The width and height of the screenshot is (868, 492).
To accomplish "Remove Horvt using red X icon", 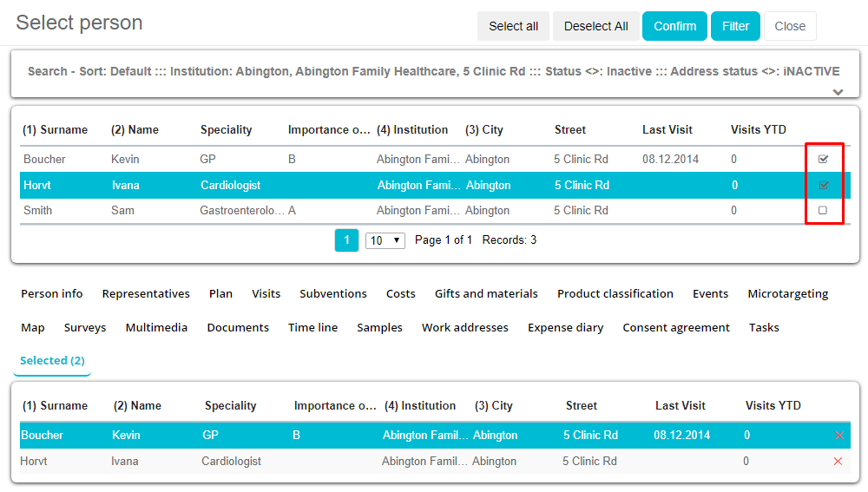I will [838, 462].
